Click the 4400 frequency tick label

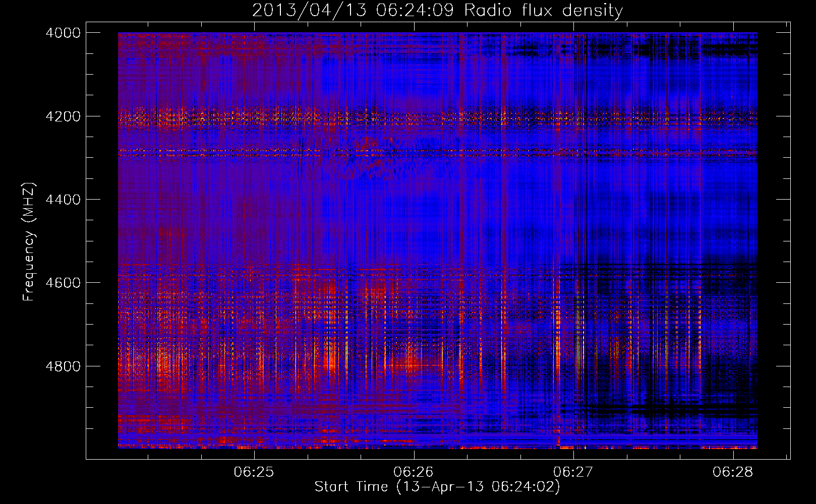(x=63, y=200)
